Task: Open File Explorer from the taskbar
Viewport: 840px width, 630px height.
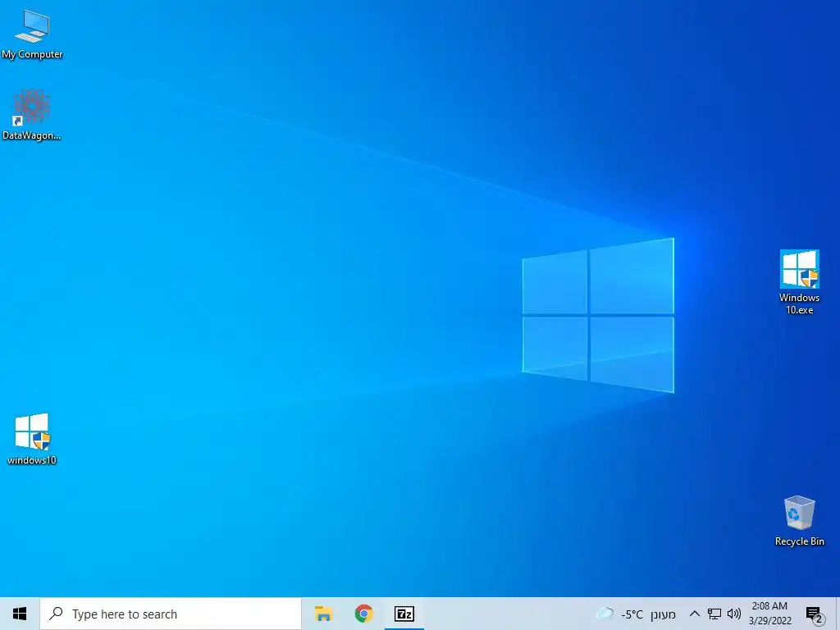Action: coord(323,614)
